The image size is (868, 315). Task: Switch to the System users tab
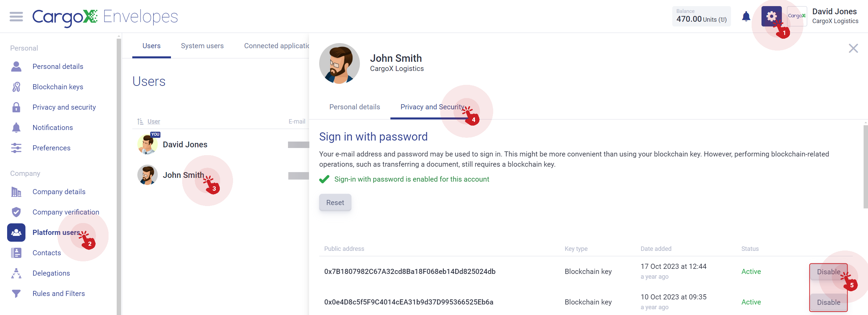pyautogui.click(x=202, y=46)
